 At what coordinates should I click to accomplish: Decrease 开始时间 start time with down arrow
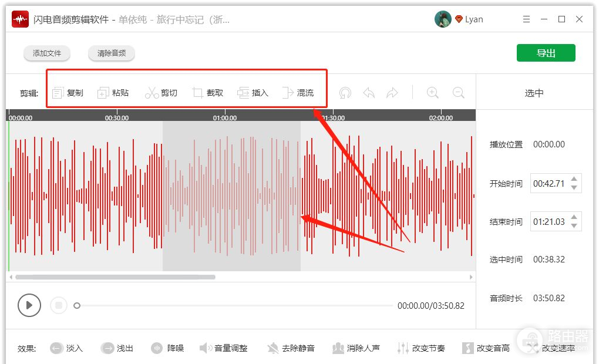[x=574, y=187]
